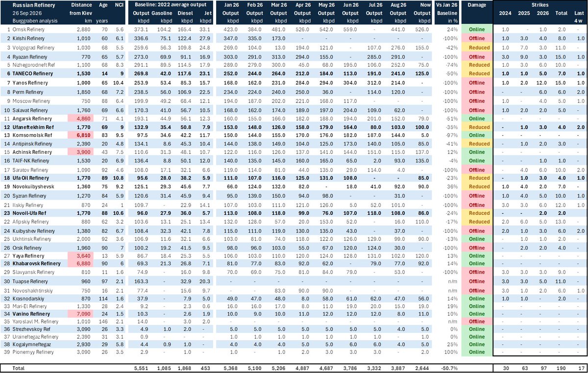Select the 'Strikes' group header
This screenshot has width=588, height=373.
coord(539,6)
